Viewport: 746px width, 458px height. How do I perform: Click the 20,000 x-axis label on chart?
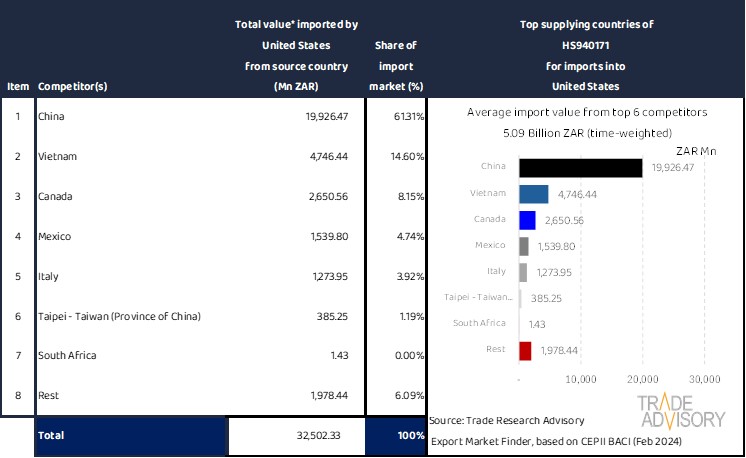click(x=642, y=379)
